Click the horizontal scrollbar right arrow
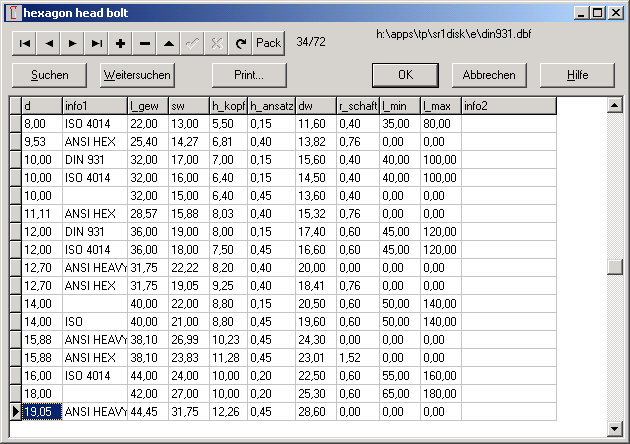 click(x=600, y=428)
